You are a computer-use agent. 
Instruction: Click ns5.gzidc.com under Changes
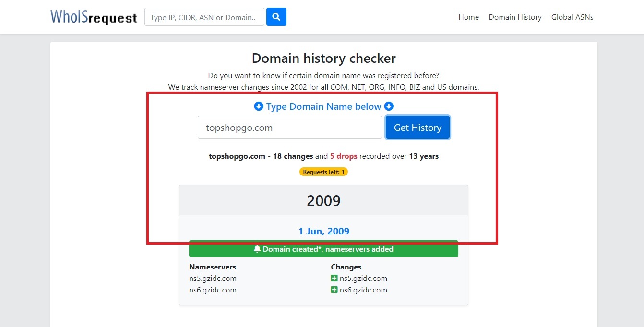point(363,278)
